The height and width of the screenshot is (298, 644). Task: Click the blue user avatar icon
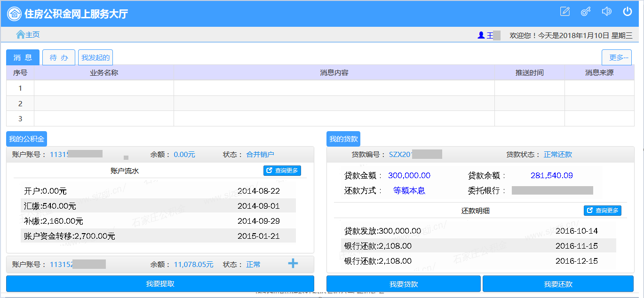(481, 35)
